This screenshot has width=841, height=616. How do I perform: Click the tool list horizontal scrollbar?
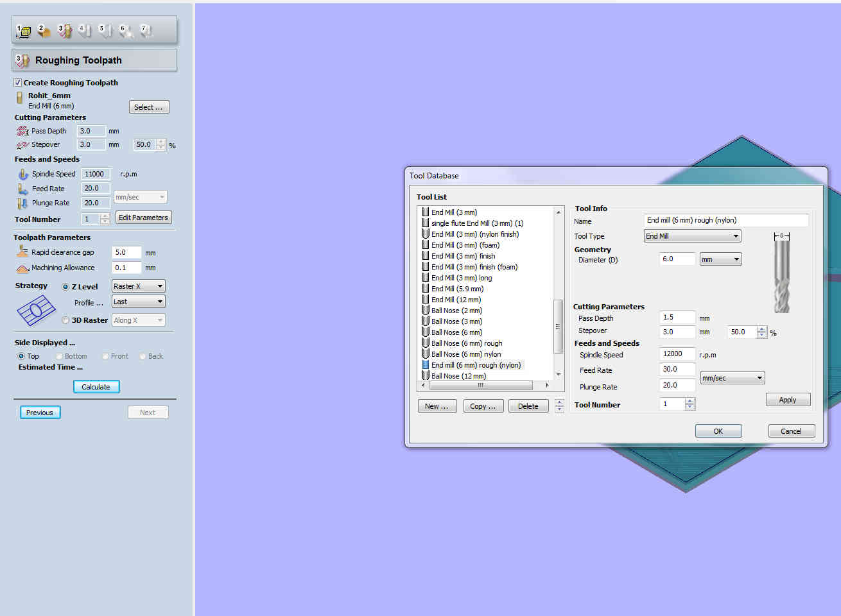click(x=480, y=385)
